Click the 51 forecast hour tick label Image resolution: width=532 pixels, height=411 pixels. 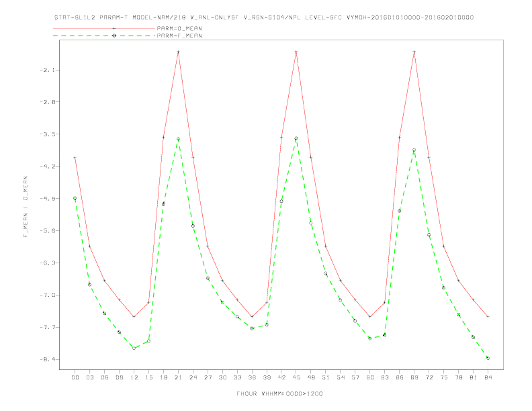tap(326, 377)
